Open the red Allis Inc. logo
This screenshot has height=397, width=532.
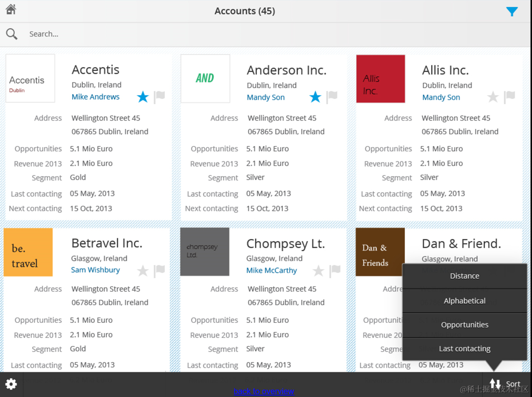(381, 78)
